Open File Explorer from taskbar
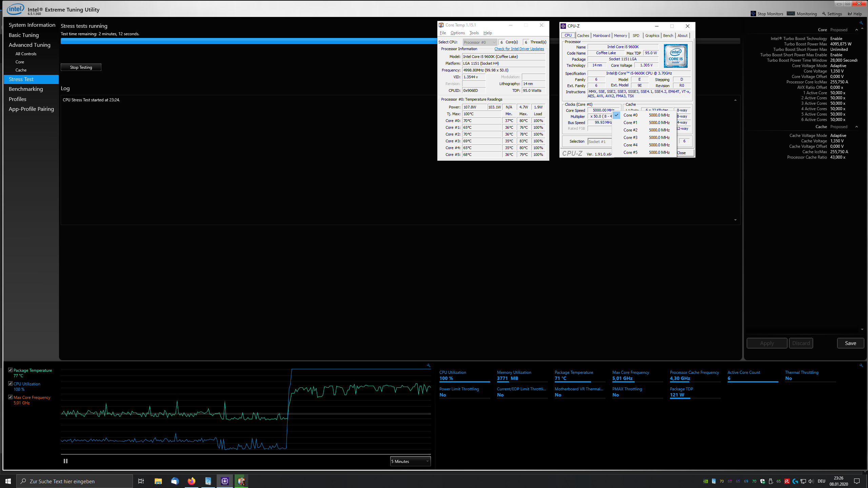 158,481
